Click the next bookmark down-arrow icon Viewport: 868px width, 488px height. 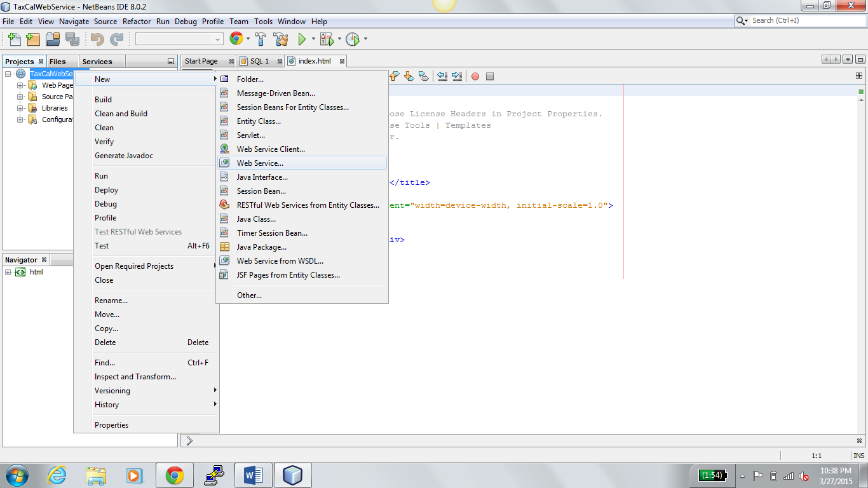click(409, 76)
